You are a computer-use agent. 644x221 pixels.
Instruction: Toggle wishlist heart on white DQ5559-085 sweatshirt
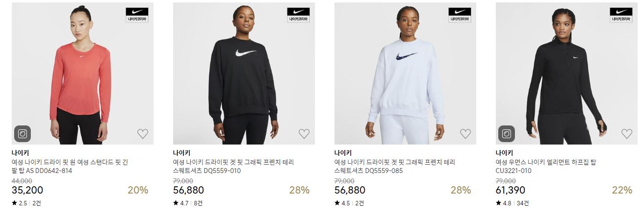tap(466, 134)
